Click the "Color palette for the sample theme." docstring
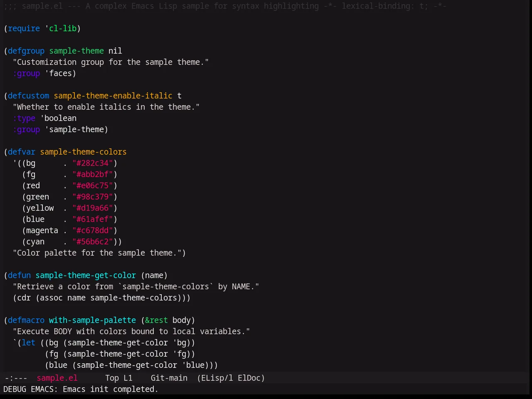This screenshot has width=532, height=399. (x=97, y=253)
